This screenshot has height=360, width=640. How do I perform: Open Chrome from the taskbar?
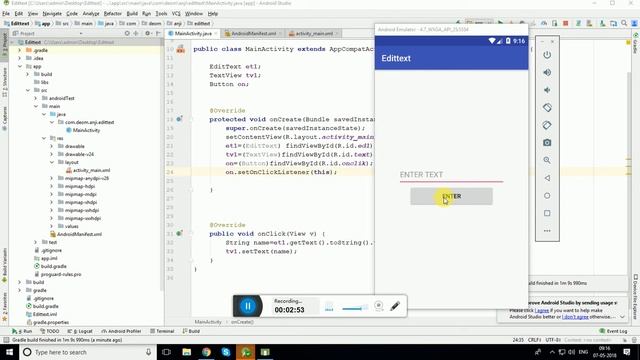[x=206, y=352]
